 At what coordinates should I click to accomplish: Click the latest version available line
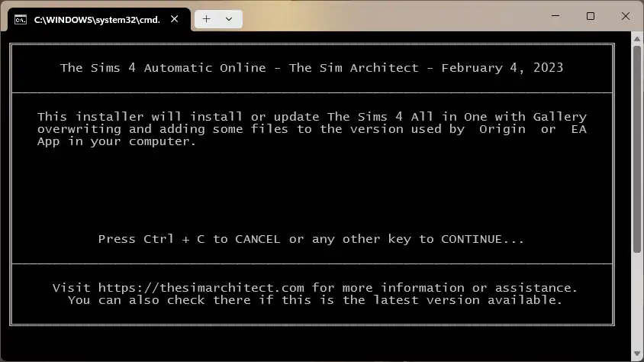pos(315,300)
